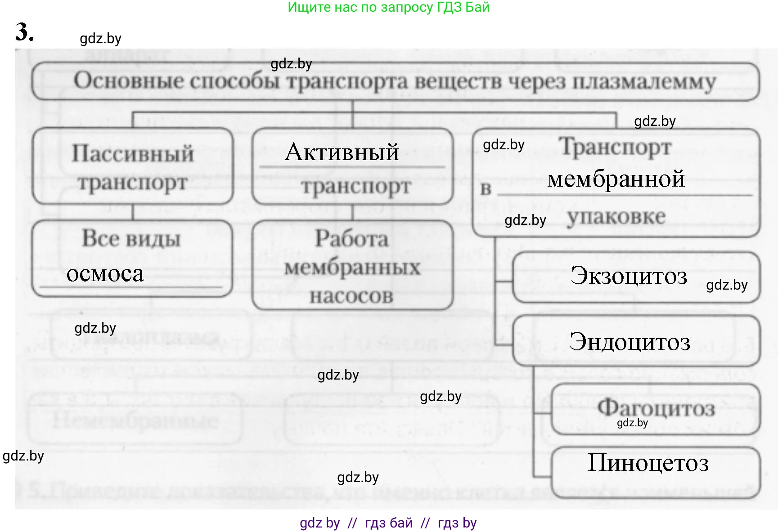Click the gdz.by watermark right of "Экзоцитоз"
The image size is (778, 532).
point(726,285)
